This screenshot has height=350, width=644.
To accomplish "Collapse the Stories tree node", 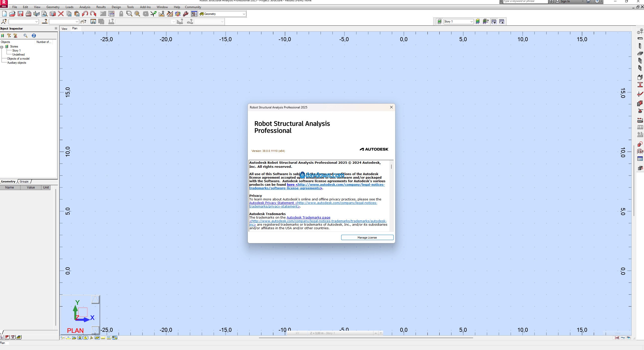I will [x=2, y=47].
